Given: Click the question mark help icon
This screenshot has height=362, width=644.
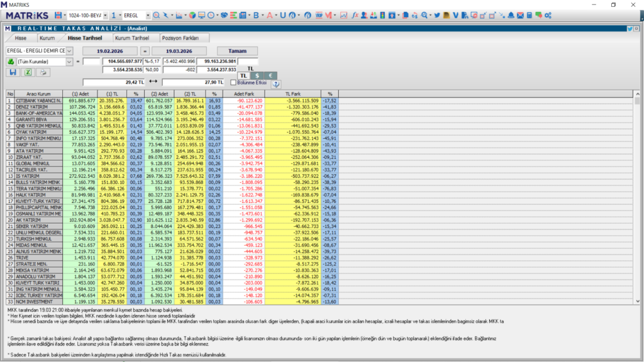Looking at the screenshot, I should point(276,84).
